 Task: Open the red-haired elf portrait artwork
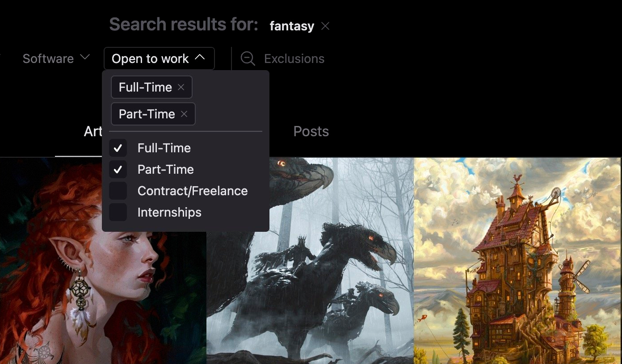[103, 260]
